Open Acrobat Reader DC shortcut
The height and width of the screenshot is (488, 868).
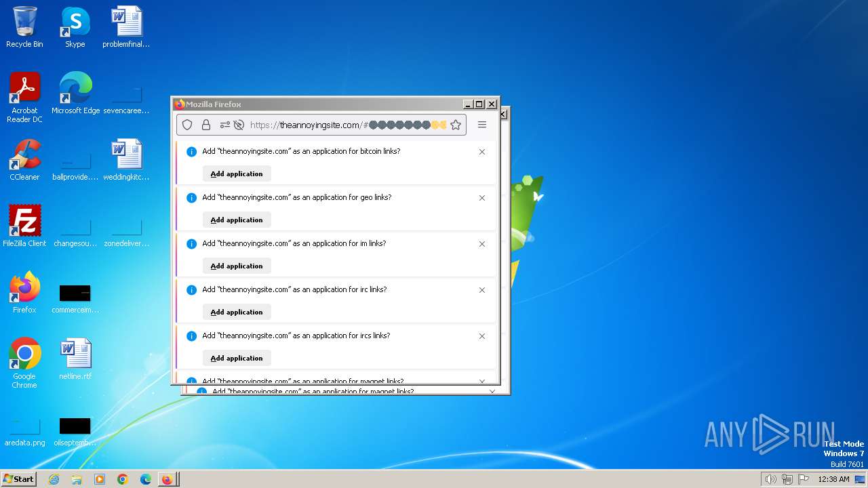point(24,98)
